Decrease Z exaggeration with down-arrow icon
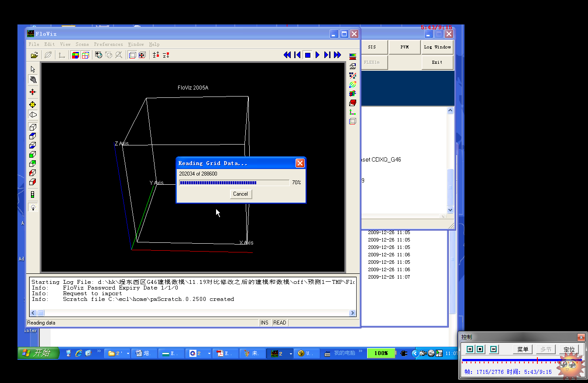 (166, 55)
